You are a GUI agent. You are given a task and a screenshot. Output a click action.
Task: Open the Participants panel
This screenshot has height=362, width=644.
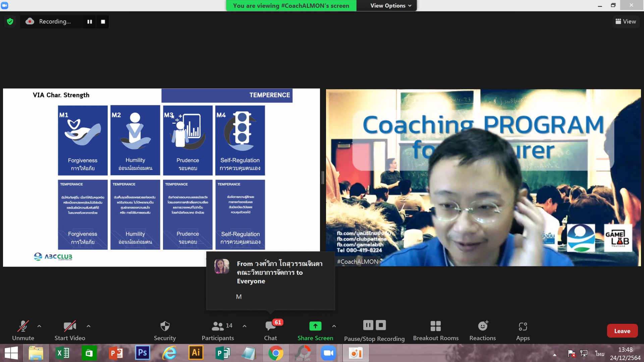click(218, 330)
